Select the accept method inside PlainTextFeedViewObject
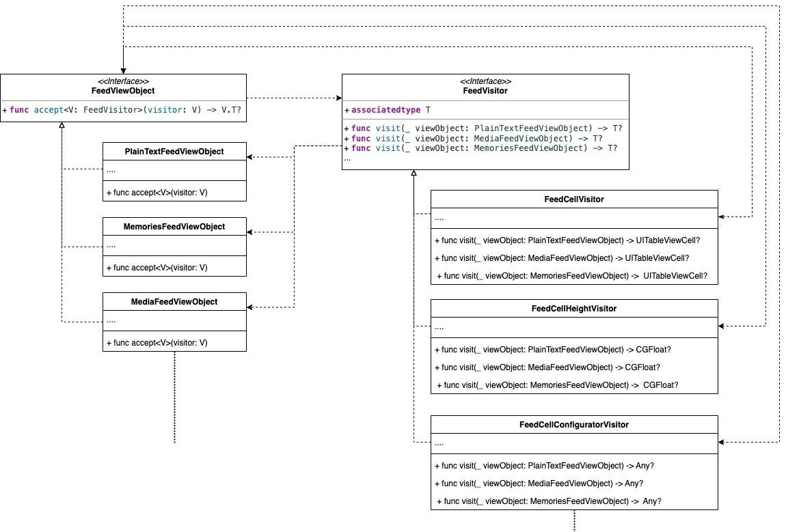The width and height of the screenshot is (786, 532). tap(157, 193)
